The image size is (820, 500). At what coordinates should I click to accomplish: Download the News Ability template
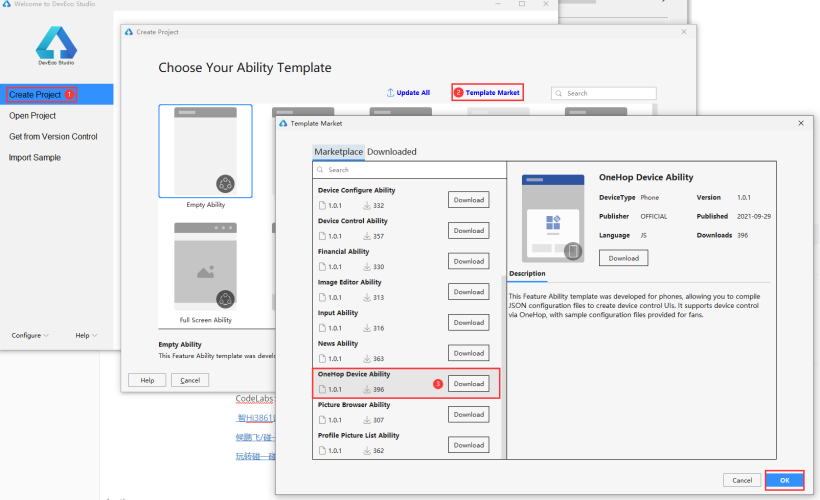coord(469,353)
